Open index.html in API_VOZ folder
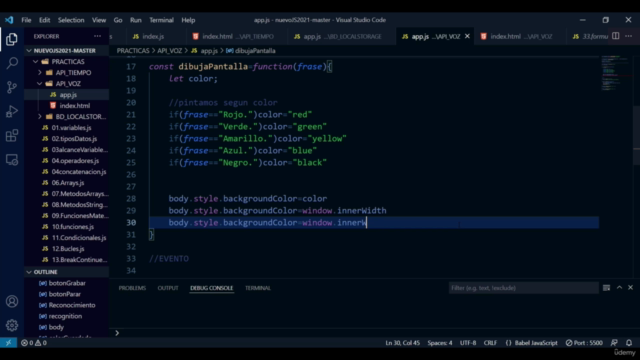This screenshot has width=640, height=360. 74,106
